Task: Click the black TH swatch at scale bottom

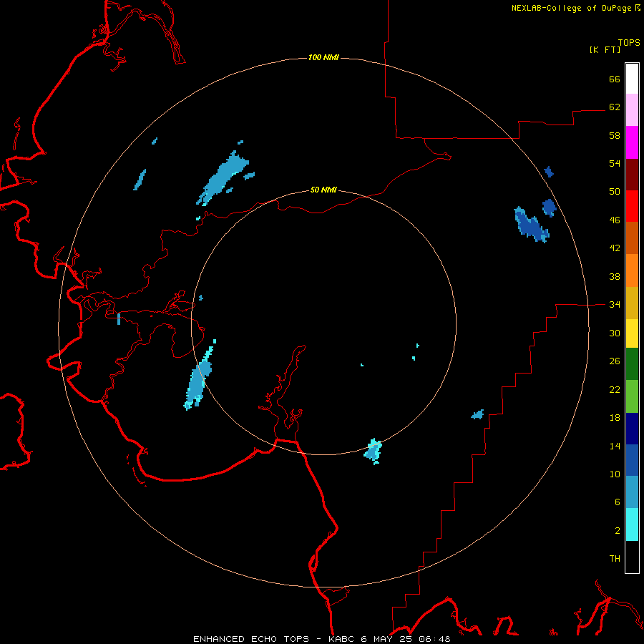Action: [632, 557]
